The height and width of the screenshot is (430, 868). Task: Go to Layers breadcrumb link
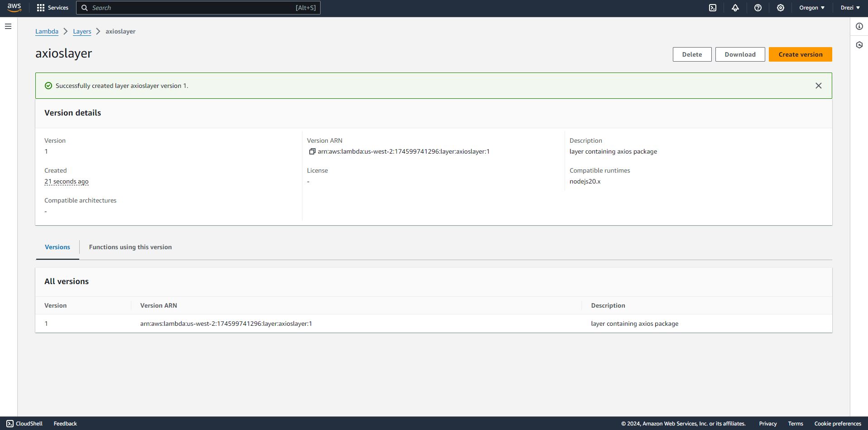click(82, 31)
